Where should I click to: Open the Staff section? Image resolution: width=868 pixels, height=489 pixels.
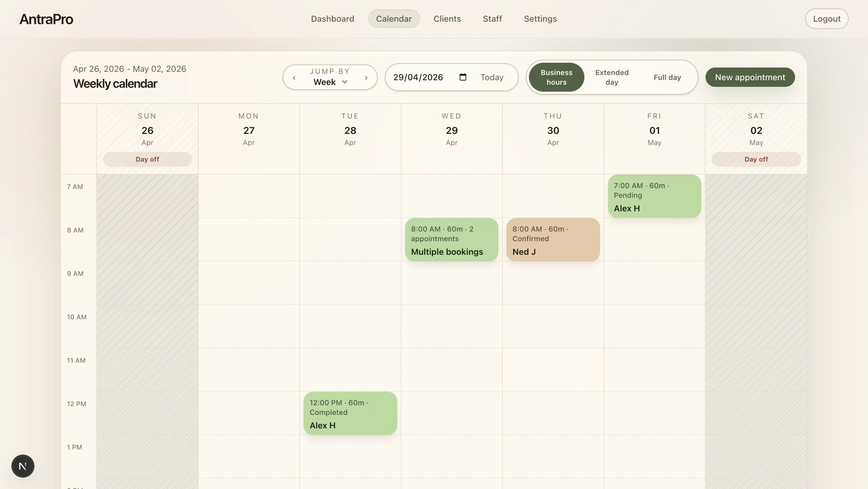click(492, 18)
